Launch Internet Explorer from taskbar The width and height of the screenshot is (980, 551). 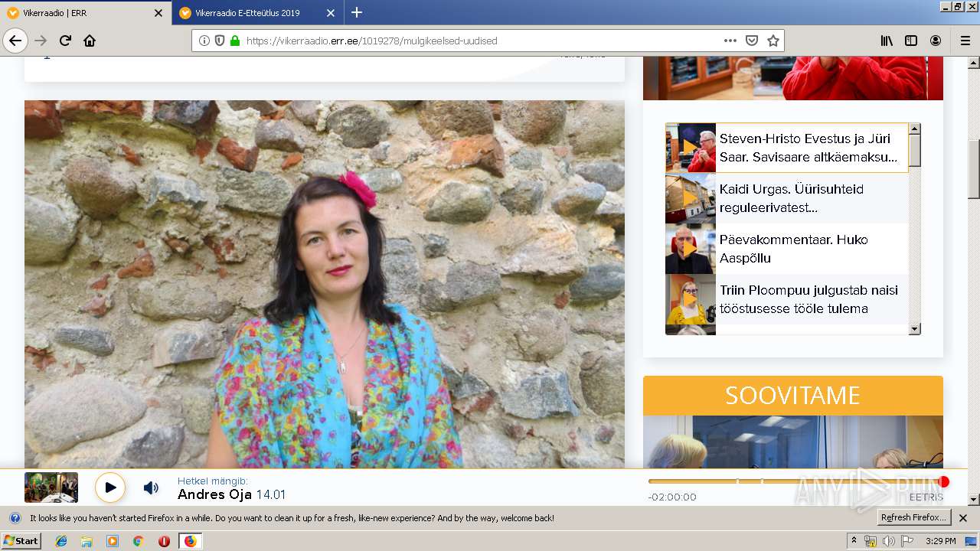coord(61,541)
